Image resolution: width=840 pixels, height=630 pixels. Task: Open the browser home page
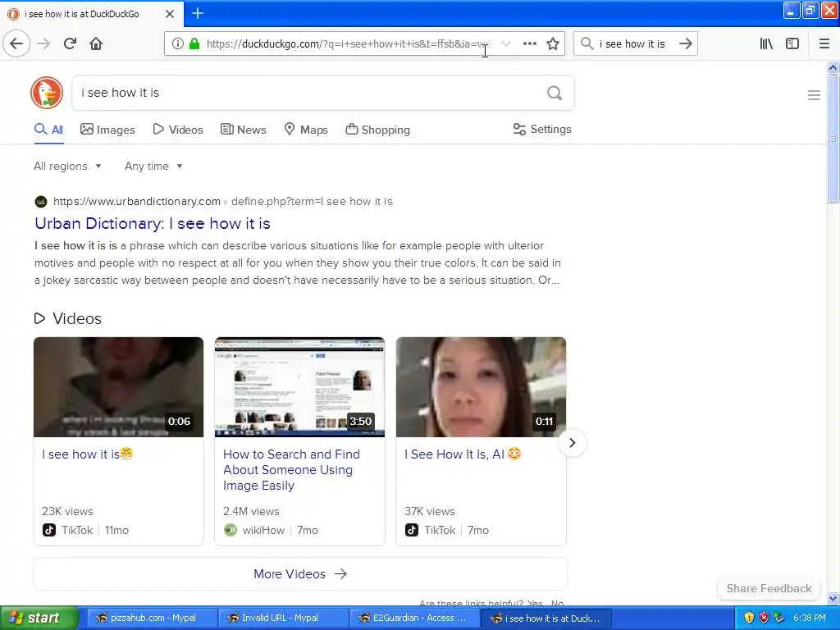click(96, 43)
